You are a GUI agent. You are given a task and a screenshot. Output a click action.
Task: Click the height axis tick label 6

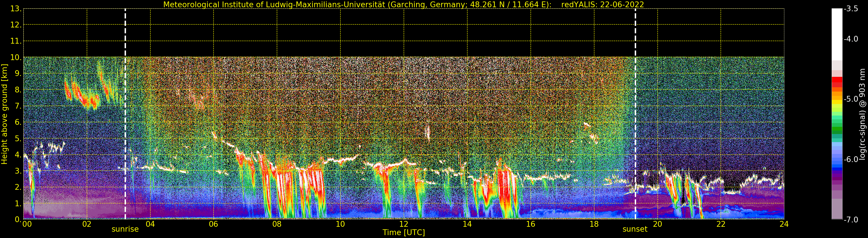tap(18, 122)
